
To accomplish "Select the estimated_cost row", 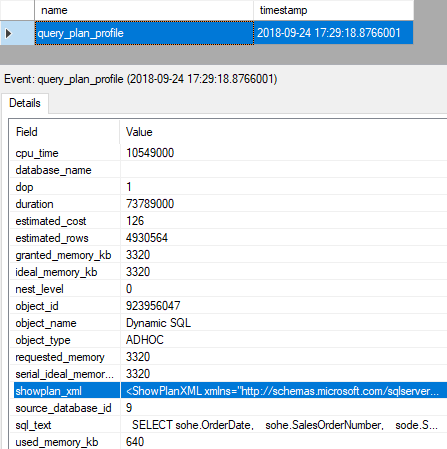I will click(229, 221).
